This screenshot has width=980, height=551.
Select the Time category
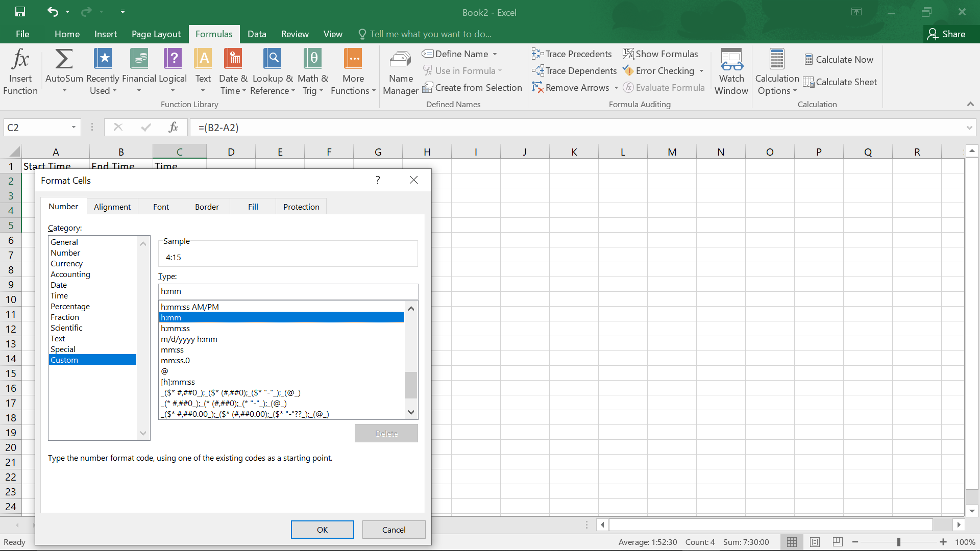click(x=92, y=295)
